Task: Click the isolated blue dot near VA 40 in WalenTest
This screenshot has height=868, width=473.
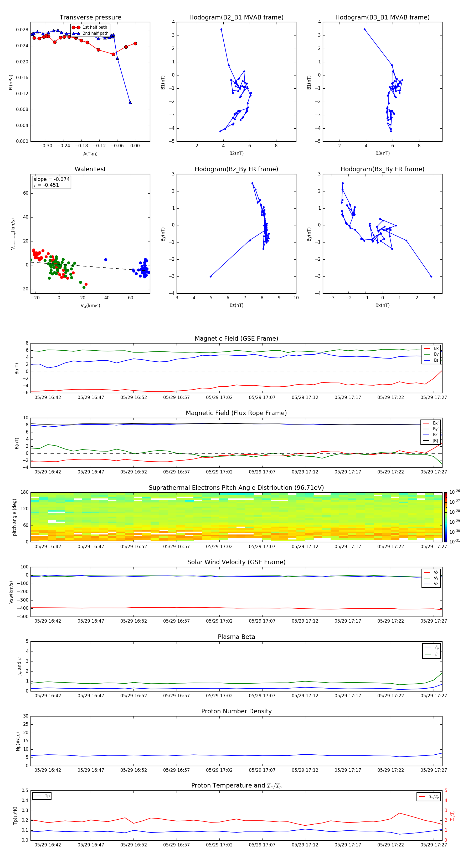Action: pos(106,260)
